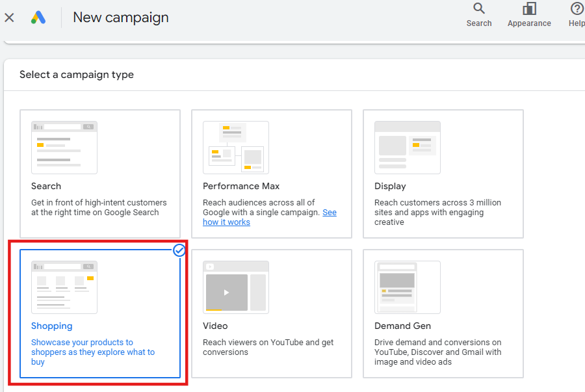
Task: Click the Google Ads logo
Action: coord(38,18)
